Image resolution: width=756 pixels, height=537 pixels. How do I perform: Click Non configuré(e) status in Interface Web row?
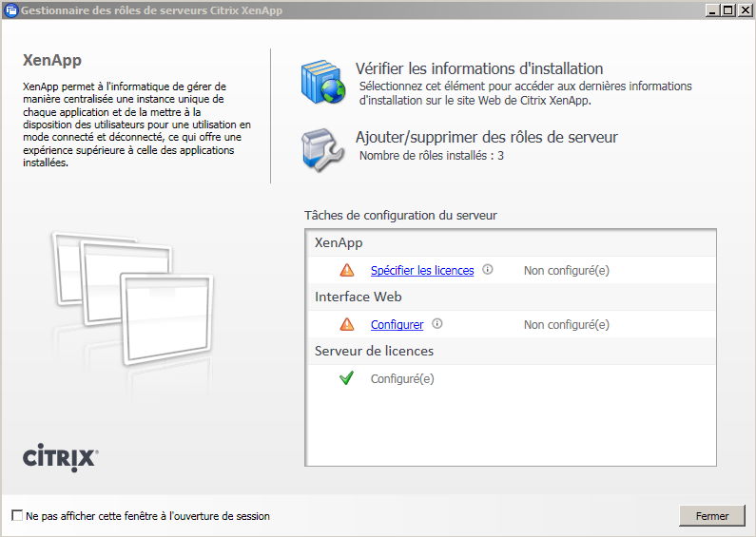[x=567, y=324]
